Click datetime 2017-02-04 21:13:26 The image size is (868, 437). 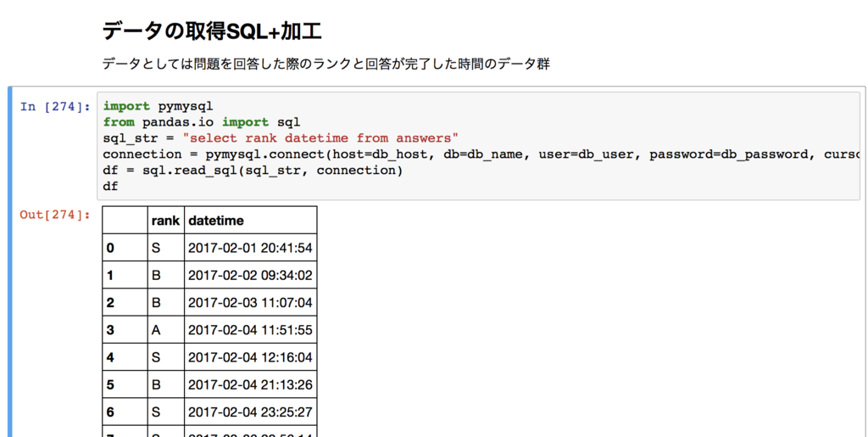click(x=250, y=385)
